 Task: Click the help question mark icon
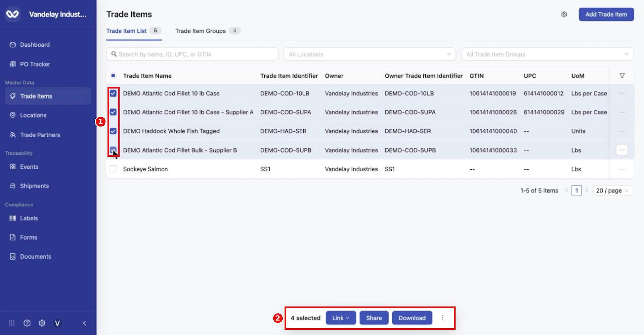(x=27, y=323)
